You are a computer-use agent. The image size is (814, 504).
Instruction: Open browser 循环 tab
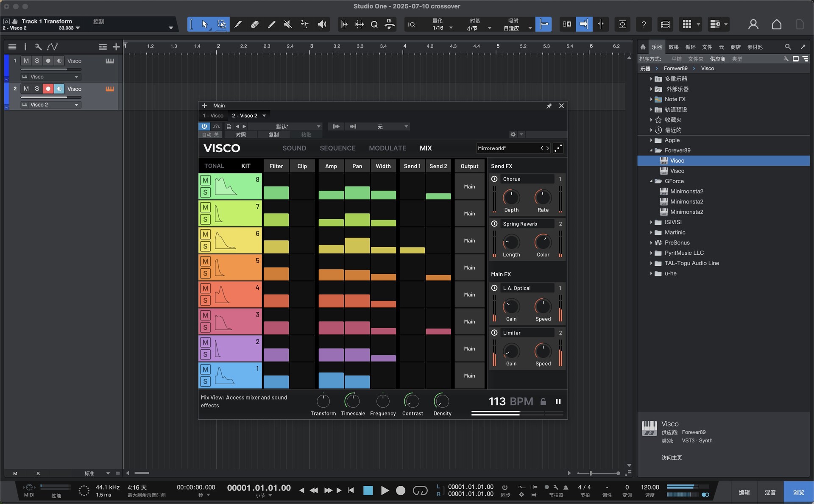tap(690, 47)
